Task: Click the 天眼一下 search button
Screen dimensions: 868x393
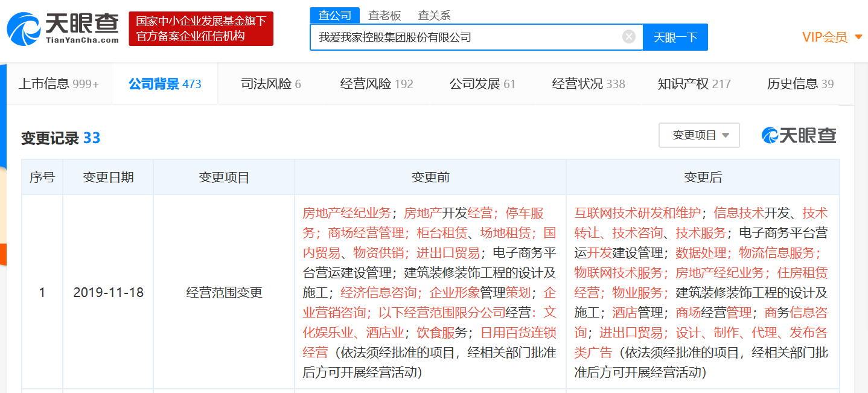Action: [675, 37]
